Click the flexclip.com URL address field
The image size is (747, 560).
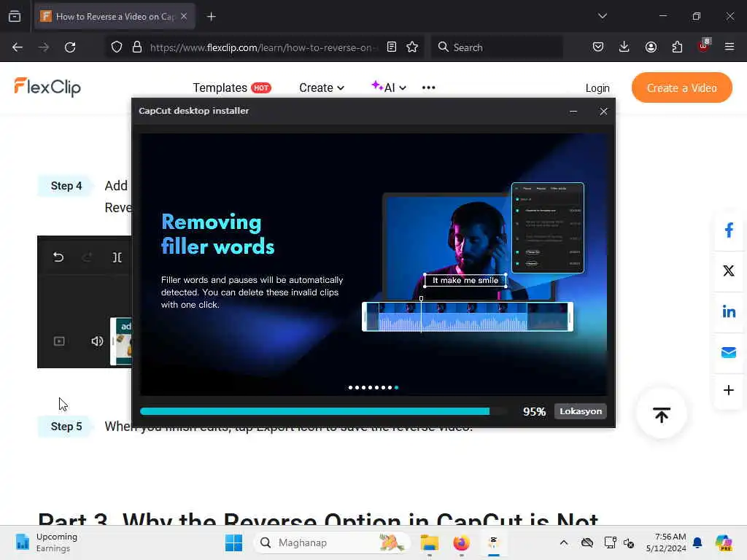[263, 47]
